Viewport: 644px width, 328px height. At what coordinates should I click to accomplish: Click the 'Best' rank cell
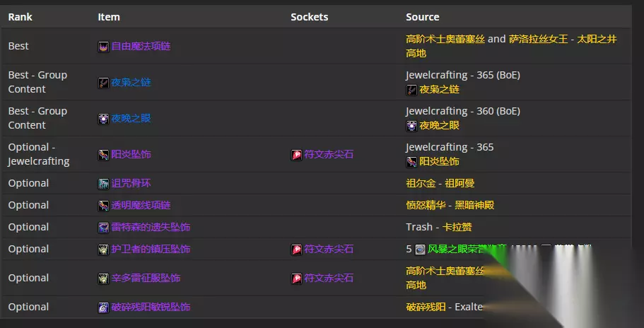click(18, 46)
